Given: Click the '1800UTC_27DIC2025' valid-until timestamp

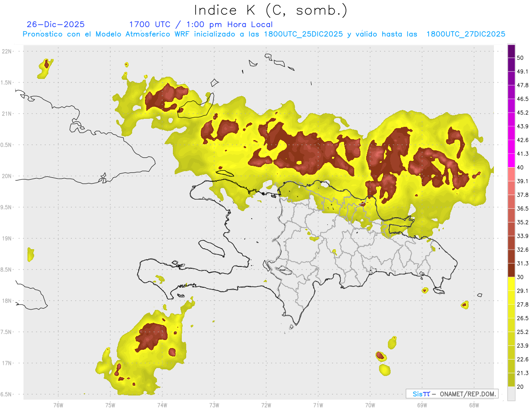Looking at the screenshot, I should point(466,34).
